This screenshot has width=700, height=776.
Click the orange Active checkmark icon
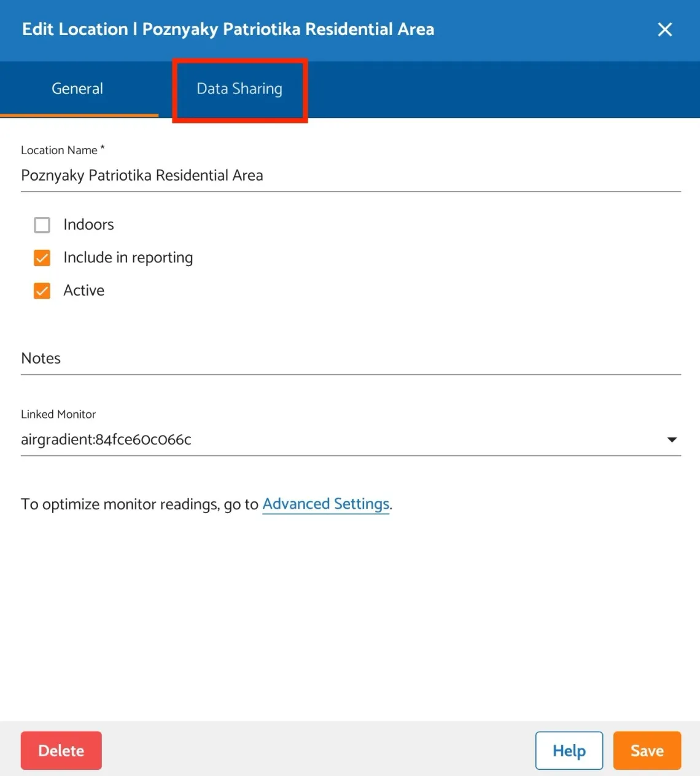(x=42, y=291)
